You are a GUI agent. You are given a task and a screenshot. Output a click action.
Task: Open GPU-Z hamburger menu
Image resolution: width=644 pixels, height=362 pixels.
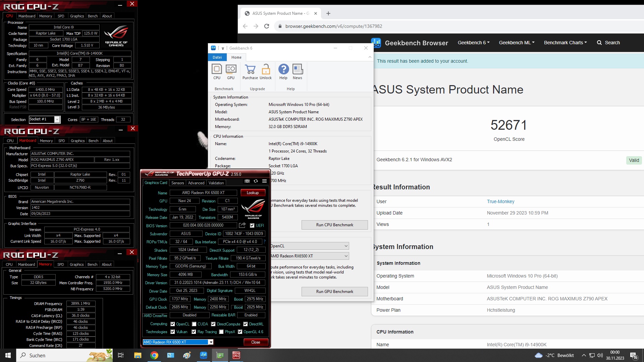click(x=264, y=181)
